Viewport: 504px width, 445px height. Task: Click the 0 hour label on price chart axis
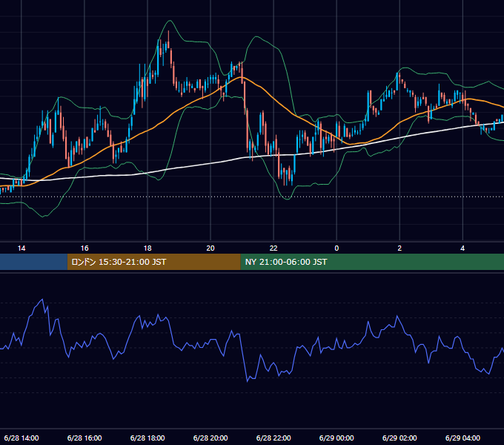pyautogui.click(x=336, y=248)
